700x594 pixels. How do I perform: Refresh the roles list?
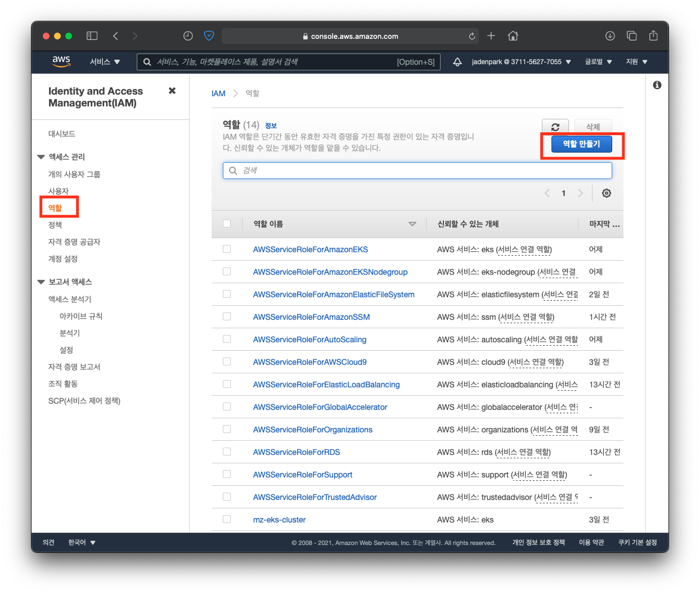(555, 127)
